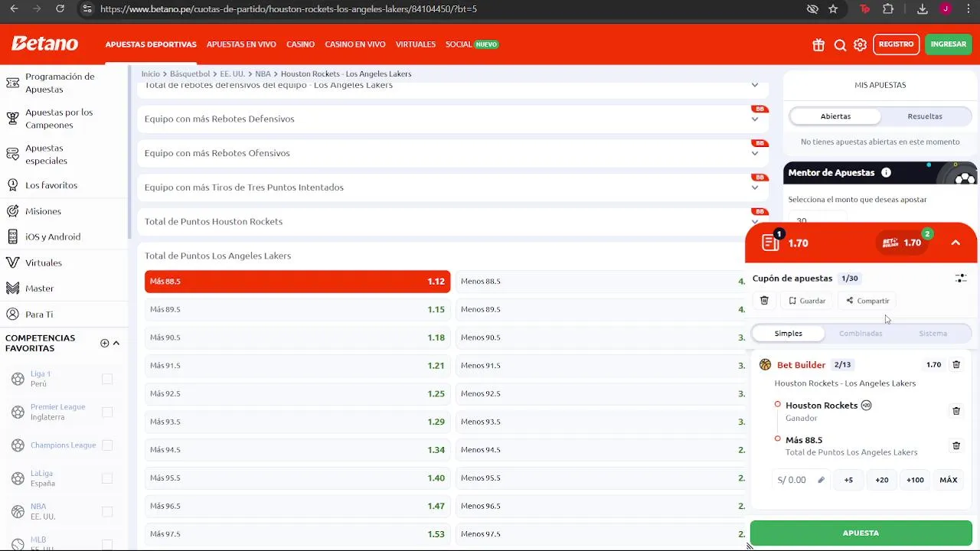Click Compartir in bet slip
Image resolution: width=980 pixels, height=551 pixels.
(867, 301)
